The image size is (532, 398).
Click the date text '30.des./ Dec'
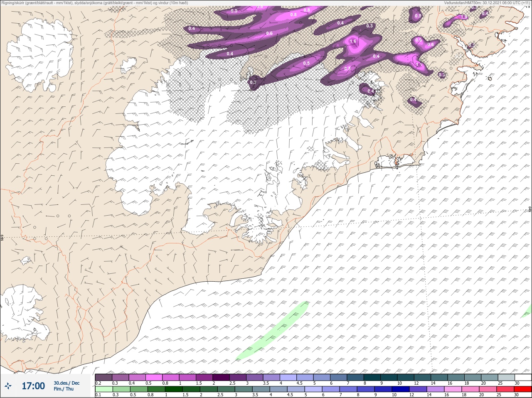66,383
